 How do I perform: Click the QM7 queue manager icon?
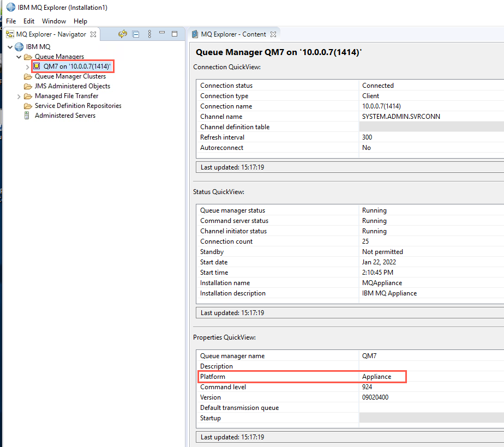37,66
